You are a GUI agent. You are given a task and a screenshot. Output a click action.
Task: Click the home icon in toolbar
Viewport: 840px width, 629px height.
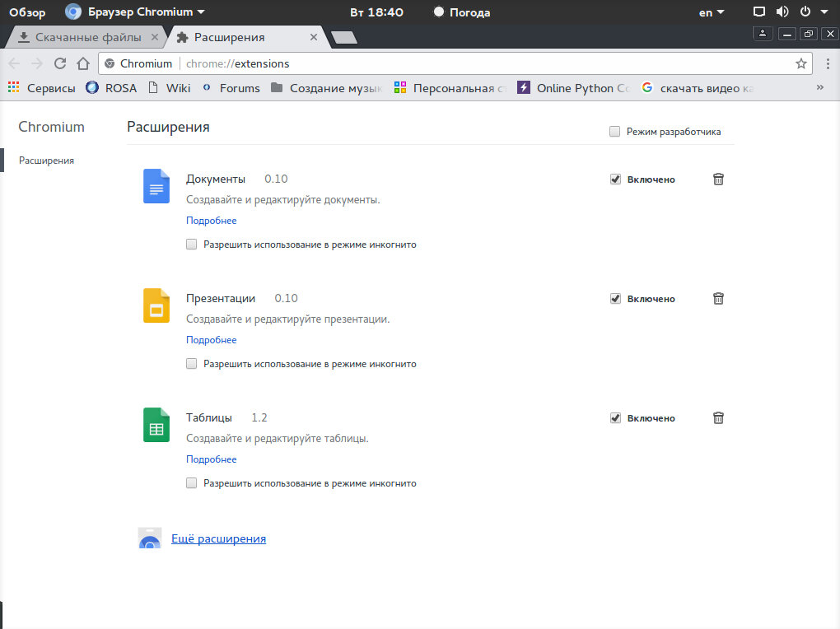(82, 63)
